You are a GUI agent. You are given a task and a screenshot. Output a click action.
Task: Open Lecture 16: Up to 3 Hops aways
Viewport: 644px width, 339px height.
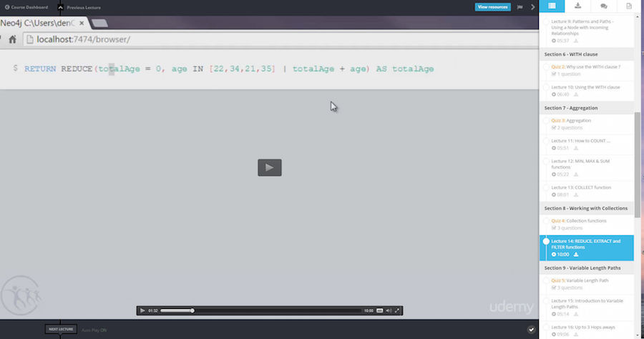[x=583, y=328]
